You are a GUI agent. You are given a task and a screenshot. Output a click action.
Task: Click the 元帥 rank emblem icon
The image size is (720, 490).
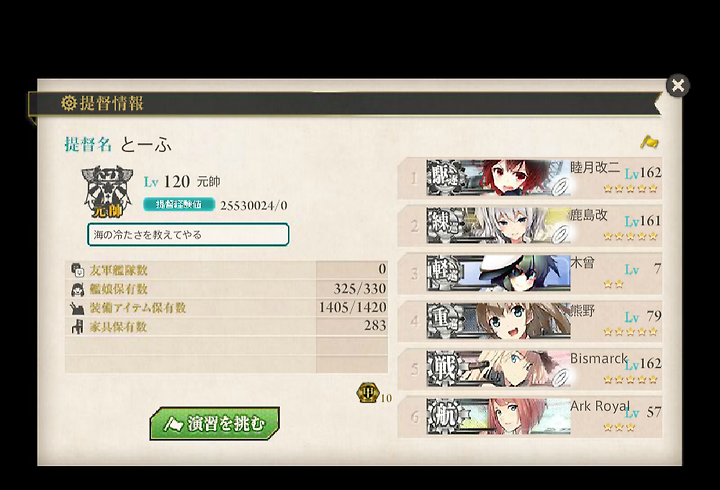(x=107, y=191)
